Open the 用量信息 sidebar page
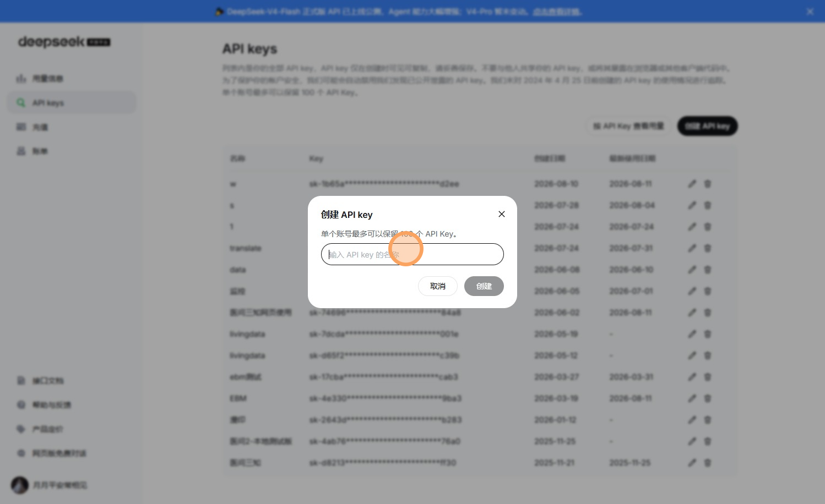The image size is (825, 504). 72,79
